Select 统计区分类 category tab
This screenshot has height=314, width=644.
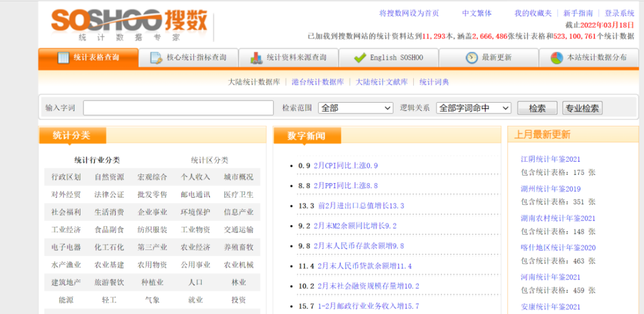coord(209,160)
